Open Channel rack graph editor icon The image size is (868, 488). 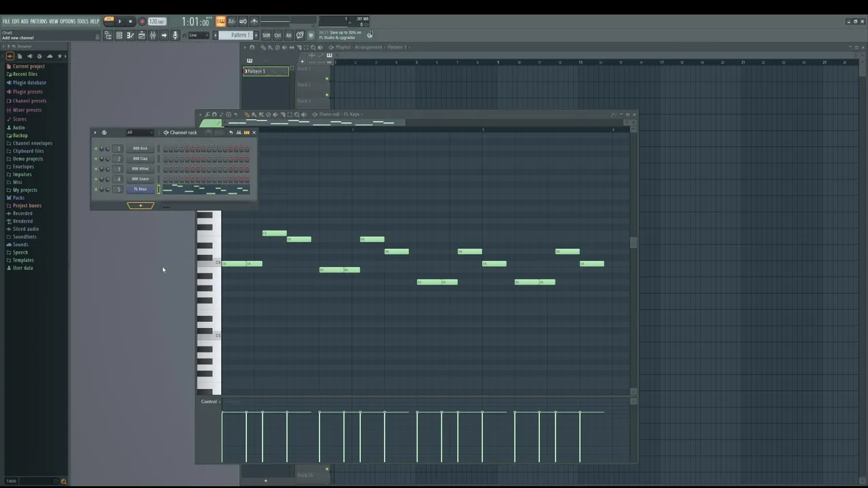[239, 132]
